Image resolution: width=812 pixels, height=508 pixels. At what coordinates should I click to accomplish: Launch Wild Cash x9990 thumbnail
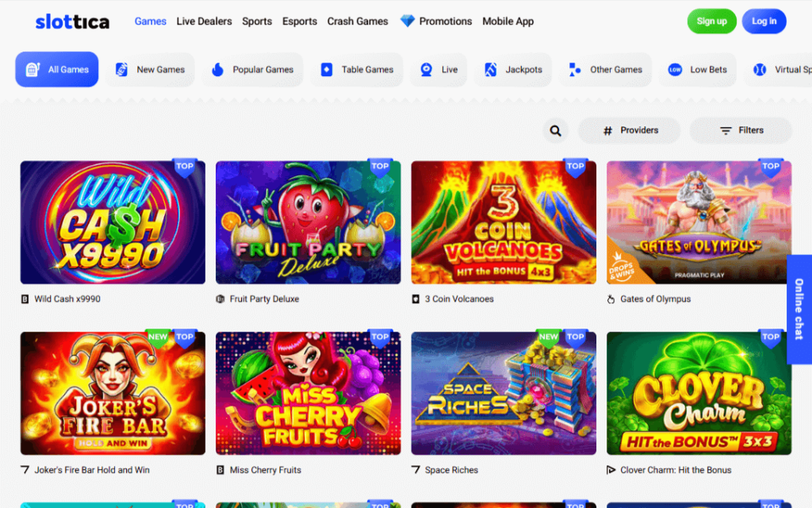tap(113, 222)
